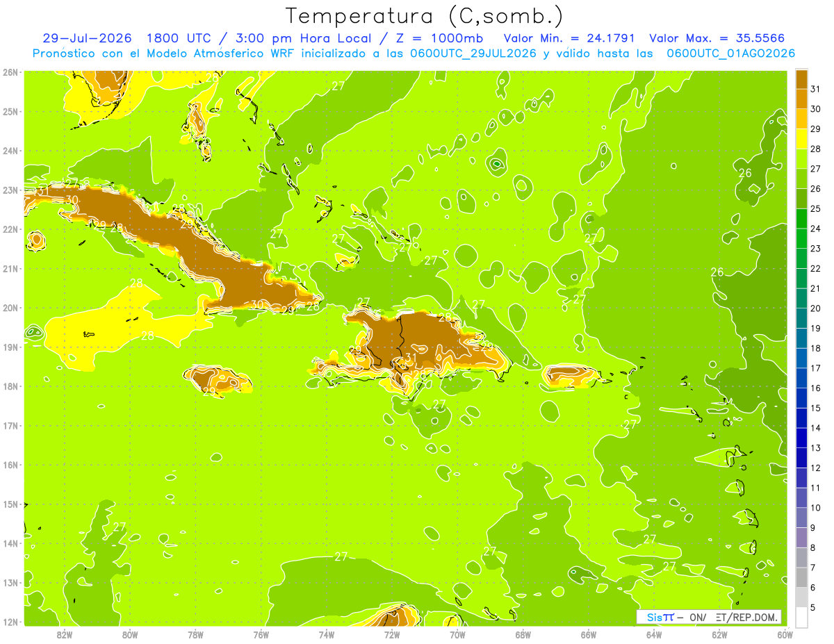This screenshot has width=834, height=644.
Task: Click legend swatch between 27 and 28
Action: [802, 158]
